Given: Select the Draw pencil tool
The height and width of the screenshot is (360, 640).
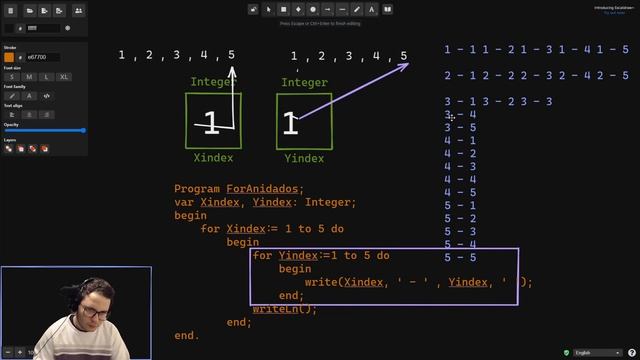Looking at the screenshot, I should pos(357,9).
